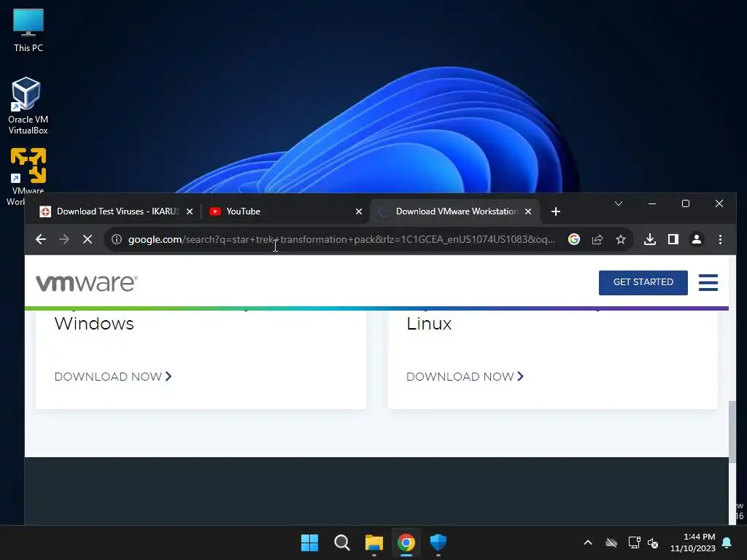The image size is (747, 560).
Task: Click the GET STARTED button
Action: (x=643, y=282)
